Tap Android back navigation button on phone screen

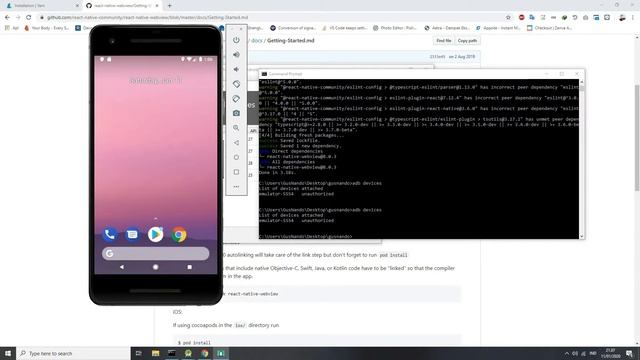pos(122,267)
